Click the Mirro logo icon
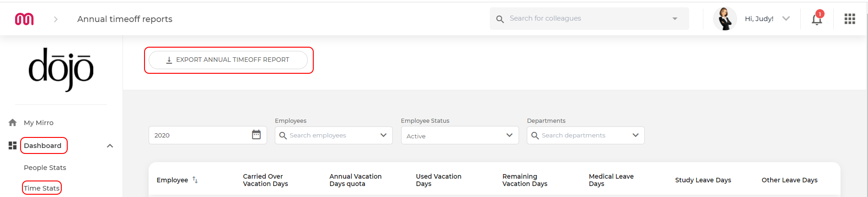Viewport: 868px width, 197px height. click(x=24, y=19)
